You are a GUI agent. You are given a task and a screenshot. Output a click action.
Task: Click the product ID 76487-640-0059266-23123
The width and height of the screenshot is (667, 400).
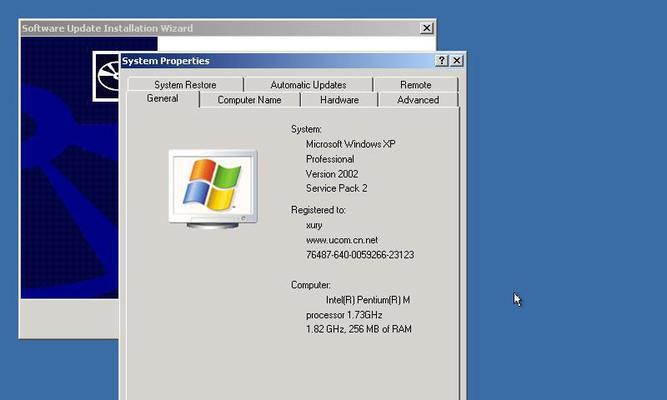point(360,255)
